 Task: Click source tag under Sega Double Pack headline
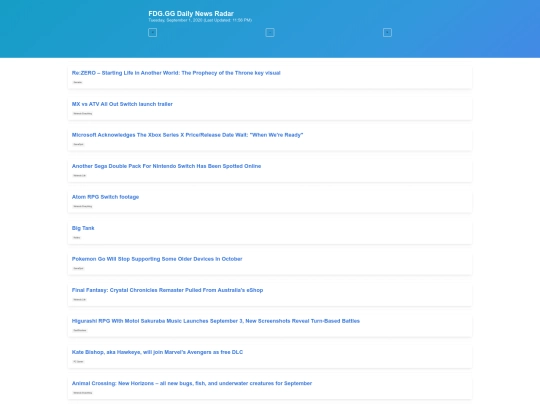coord(80,175)
